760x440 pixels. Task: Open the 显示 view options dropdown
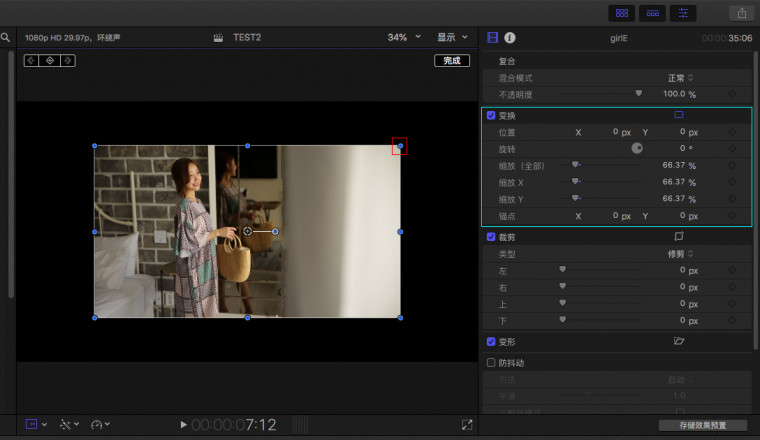(x=452, y=38)
